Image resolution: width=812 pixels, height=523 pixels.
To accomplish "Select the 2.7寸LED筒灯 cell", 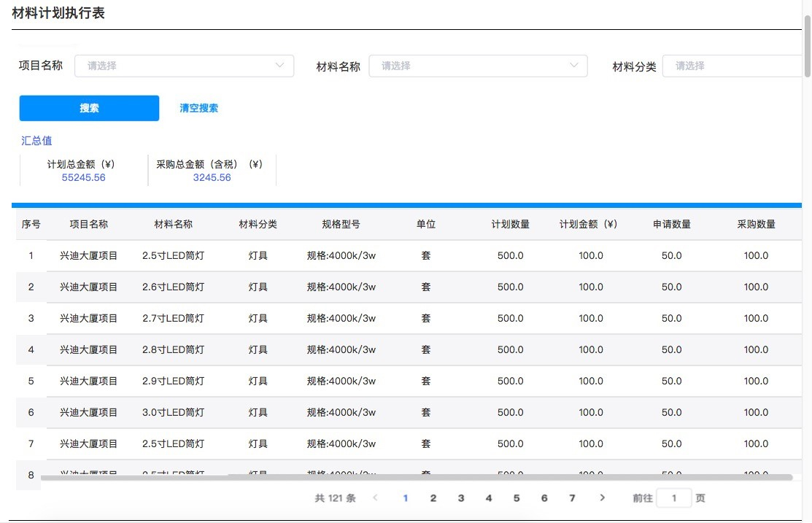I will [174, 319].
